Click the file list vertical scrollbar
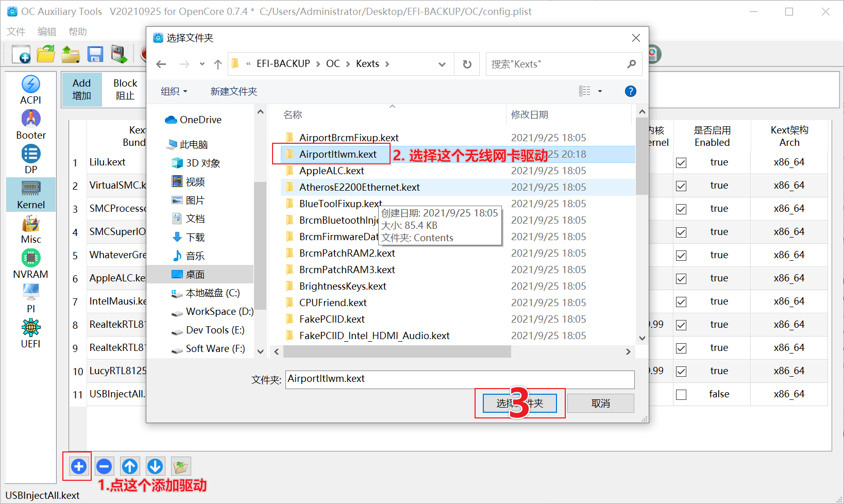 [642, 156]
